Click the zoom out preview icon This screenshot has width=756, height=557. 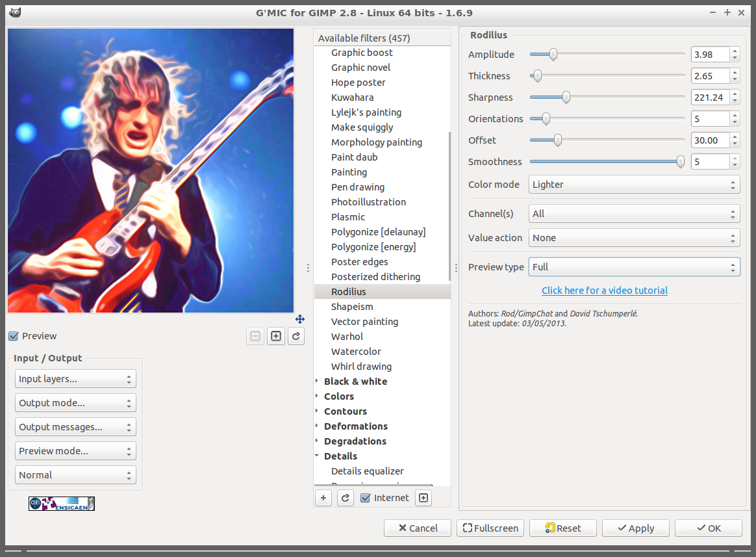[255, 336]
